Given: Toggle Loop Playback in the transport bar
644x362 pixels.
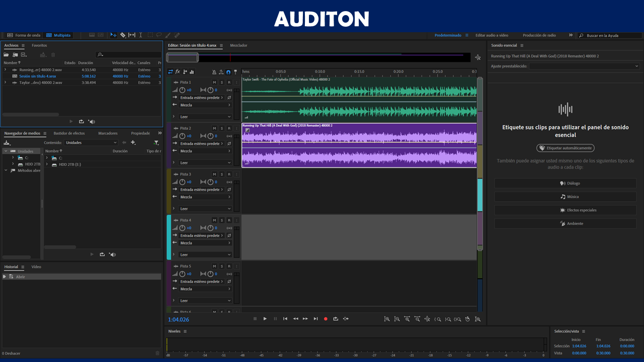Looking at the screenshot, I should click(x=336, y=319).
